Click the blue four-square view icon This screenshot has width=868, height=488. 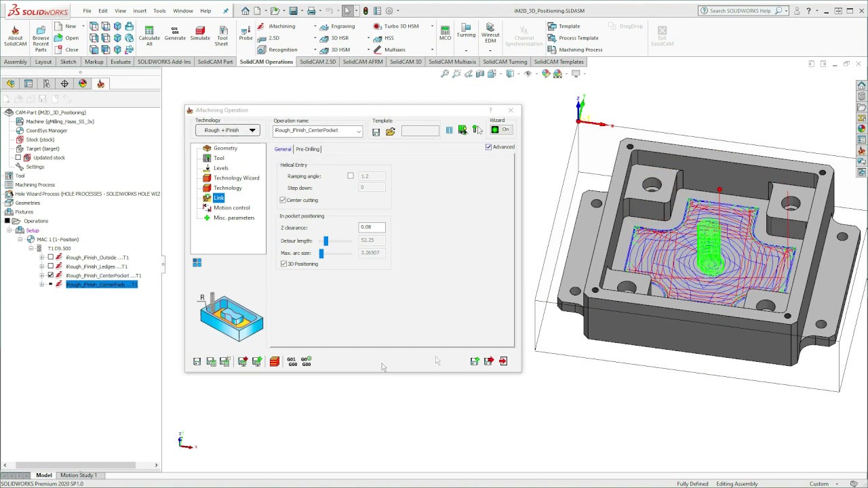[x=197, y=262]
